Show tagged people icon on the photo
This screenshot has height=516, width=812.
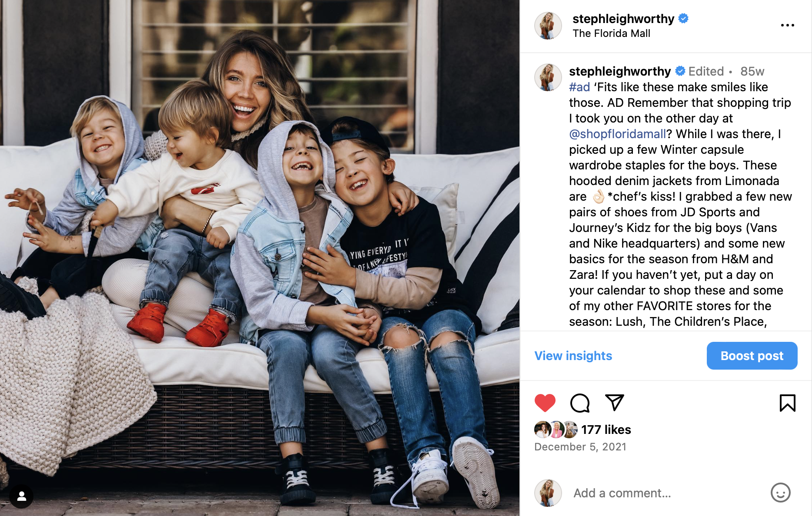point(21,496)
